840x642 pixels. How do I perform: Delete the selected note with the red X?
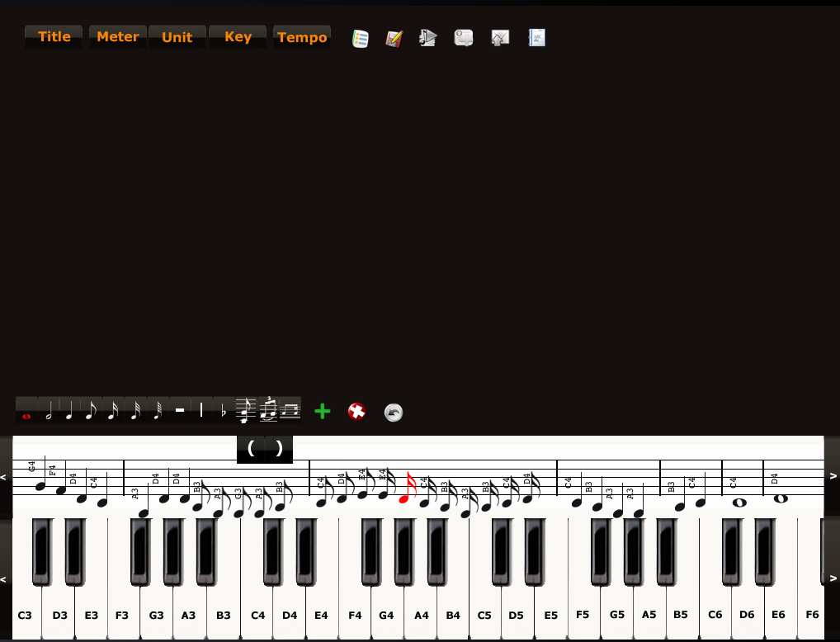click(356, 411)
